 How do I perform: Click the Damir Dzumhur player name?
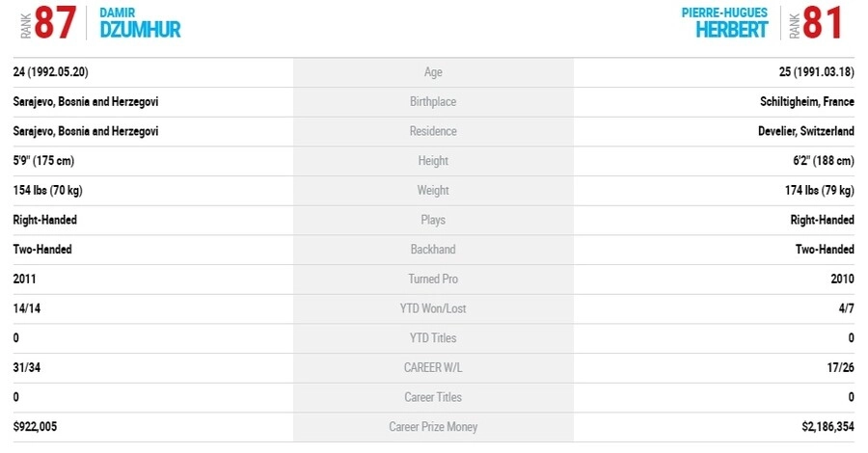140,23
